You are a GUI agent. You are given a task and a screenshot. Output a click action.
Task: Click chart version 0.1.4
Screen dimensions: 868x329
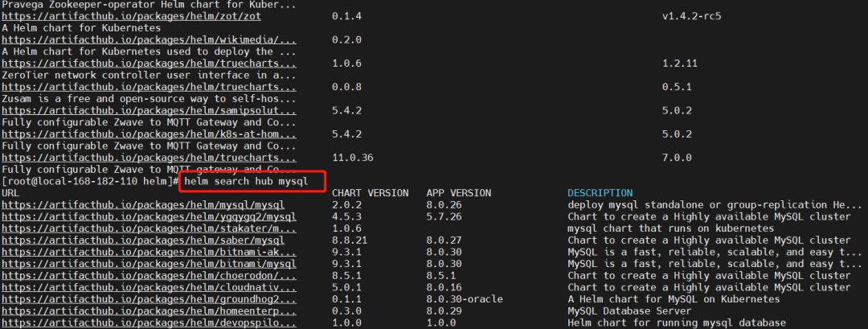point(346,17)
